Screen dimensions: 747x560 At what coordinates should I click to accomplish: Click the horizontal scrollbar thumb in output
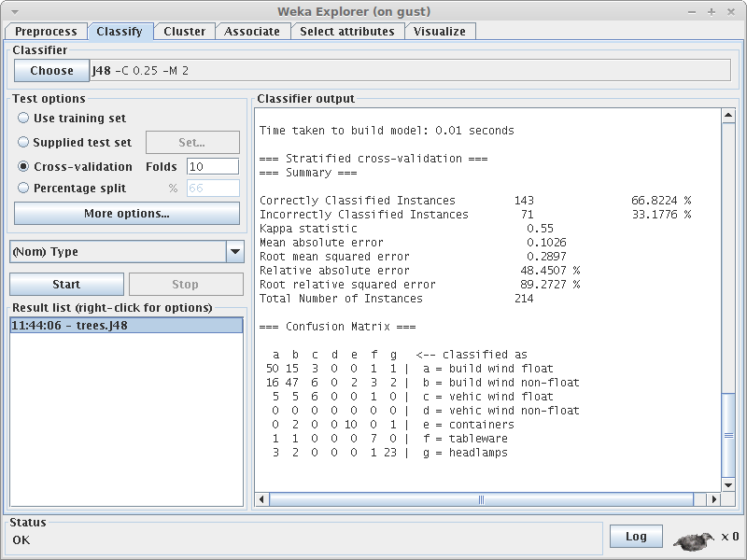click(x=481, y=499)
